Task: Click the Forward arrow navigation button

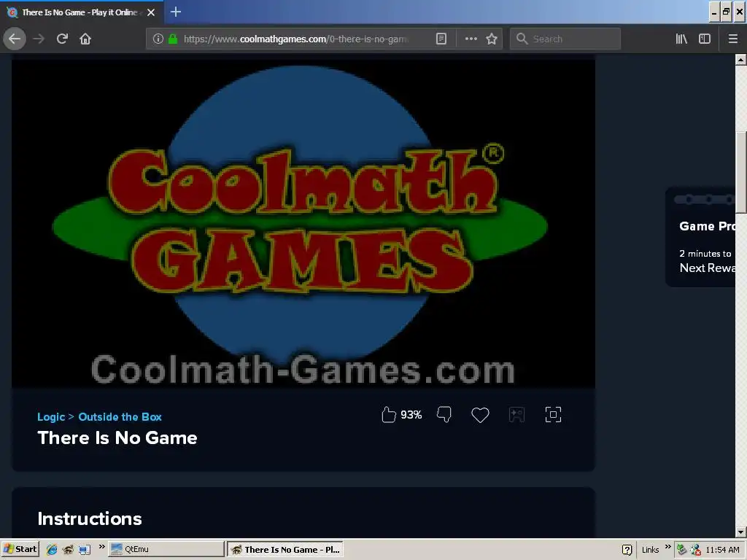Action: tap(39, 39)
